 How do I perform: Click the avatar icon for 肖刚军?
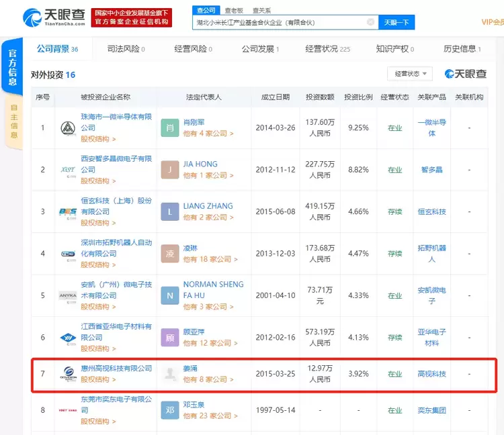(170, 128)
